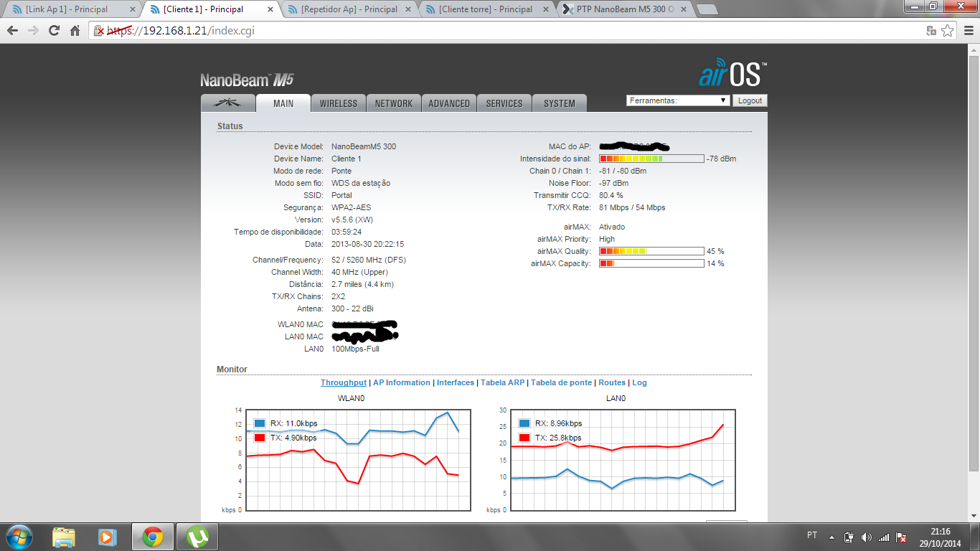
Task: Open the Ubiquiti logo tab in airOS
Action: click(x=228, y=103)
